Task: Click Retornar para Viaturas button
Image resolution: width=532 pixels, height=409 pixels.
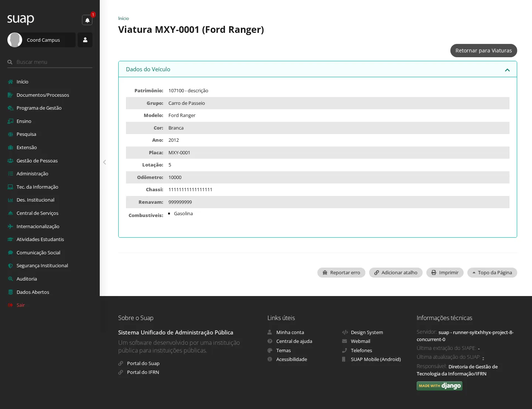Action: [x=484, y=51]
